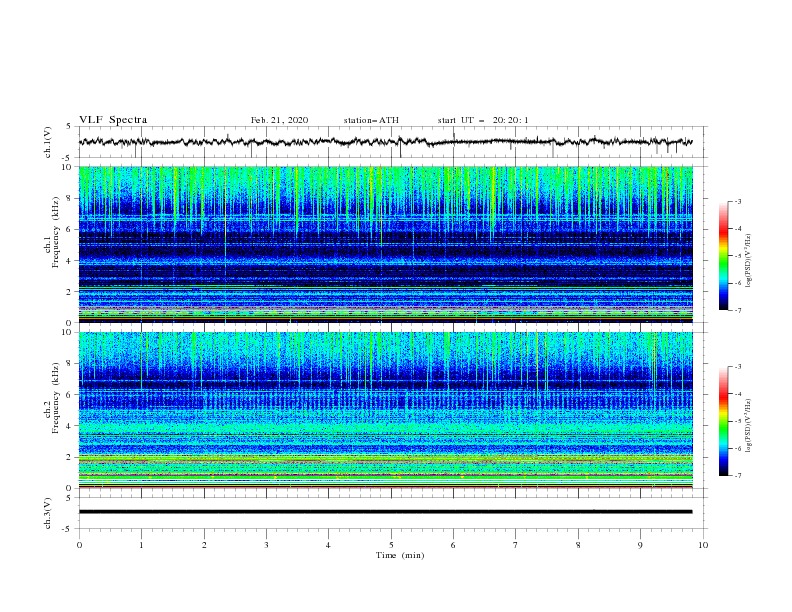Click the "-5" tick of ch.1 color bar
Screen dimensions: 792x612
point(737,256)
